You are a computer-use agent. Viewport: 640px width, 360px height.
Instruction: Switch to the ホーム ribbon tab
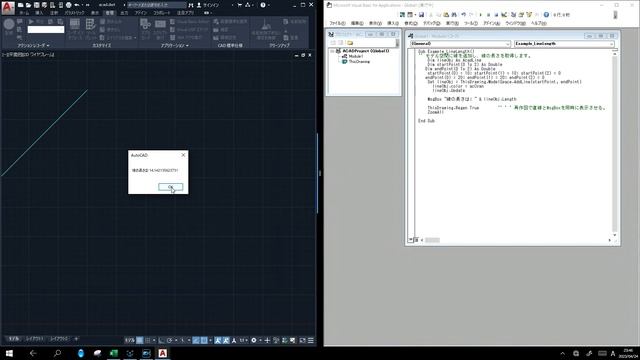tap(24, 13)
